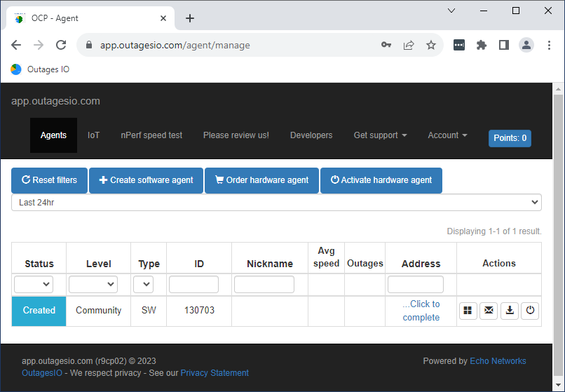The height and width of the screenshot is (392, 565).
Task: Click the app.outagesio.com brand header
Action: tap(55, 101)
